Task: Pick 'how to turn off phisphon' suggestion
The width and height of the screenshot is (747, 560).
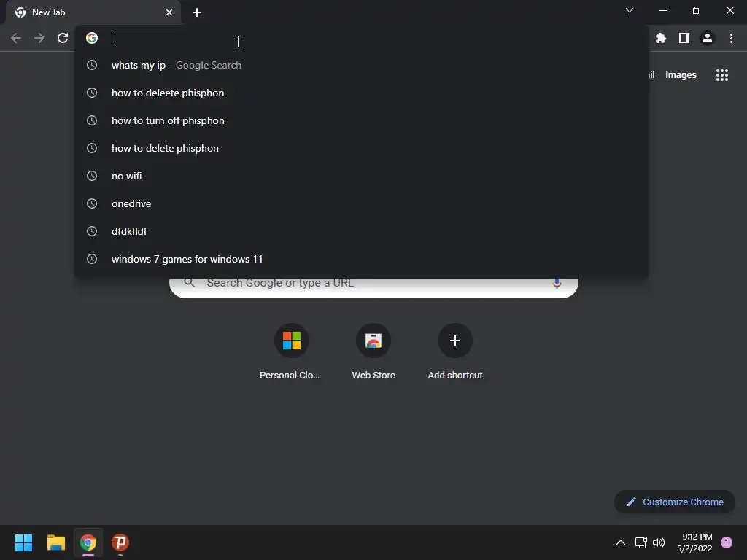Action: [x=362, y=120]
